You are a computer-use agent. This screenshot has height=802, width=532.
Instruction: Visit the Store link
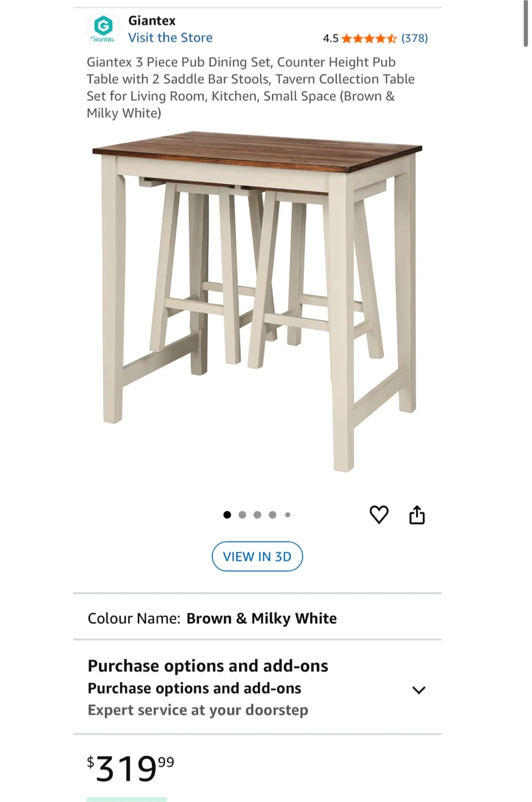[170, 38]
